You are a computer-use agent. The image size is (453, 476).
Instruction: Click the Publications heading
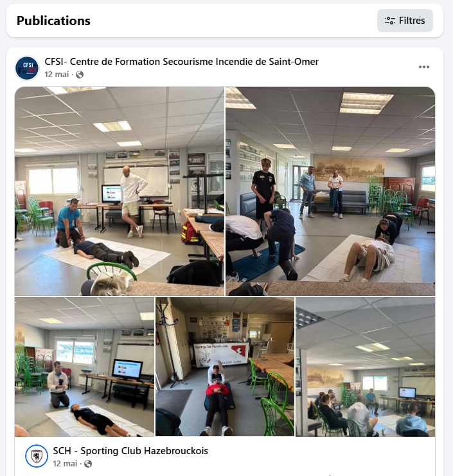click(x=53, y=21)
